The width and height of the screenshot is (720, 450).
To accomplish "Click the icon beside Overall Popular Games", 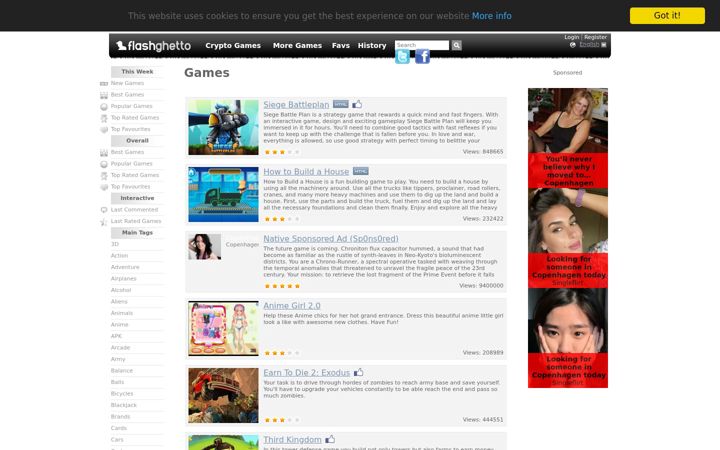I will (x=104, y=164).
